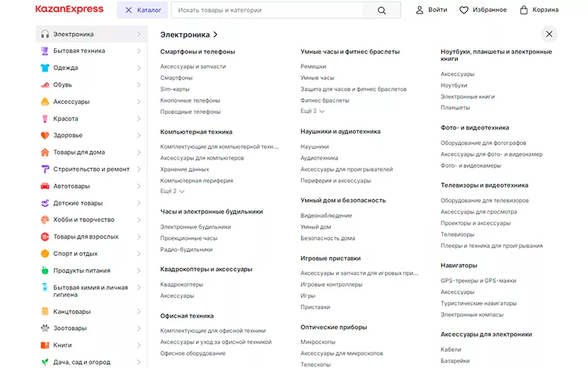Select the Автотовары car icon

pos(45,186)
